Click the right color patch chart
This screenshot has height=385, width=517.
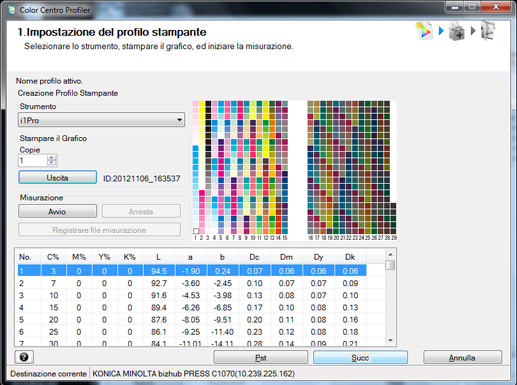352,168
